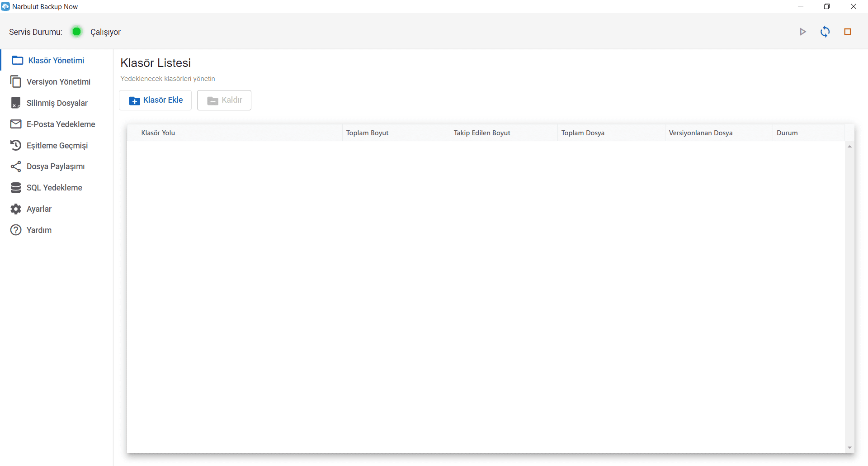The height and width of the screenshot is (466, 868).
Task: Start the service with play icon
Action: 803,32
